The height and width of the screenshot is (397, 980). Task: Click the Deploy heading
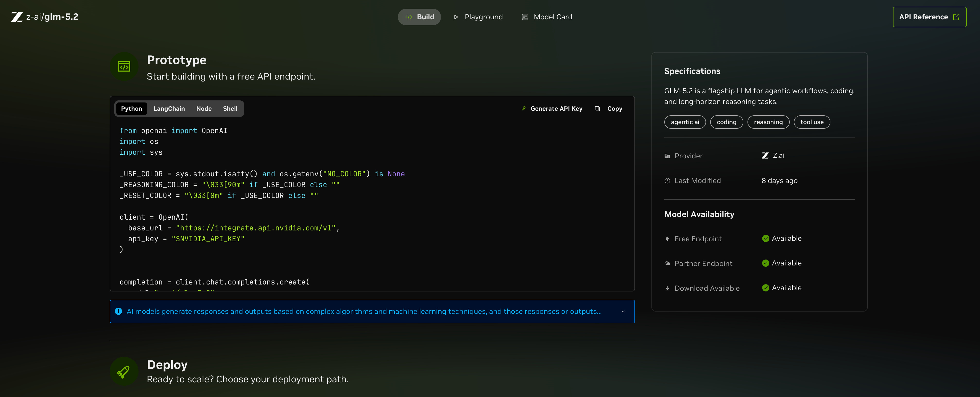tap(167, 365)
